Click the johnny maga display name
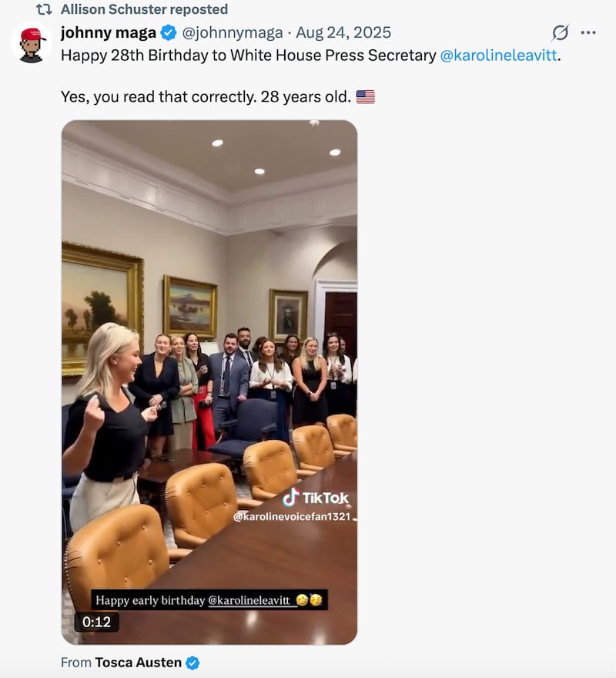 (108, 32)
